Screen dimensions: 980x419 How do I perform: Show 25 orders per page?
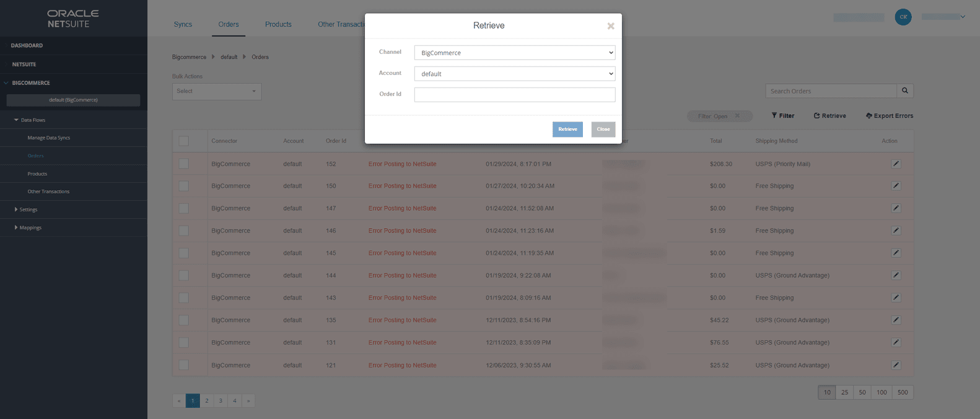pyautogui.click(x=844, y=392)
